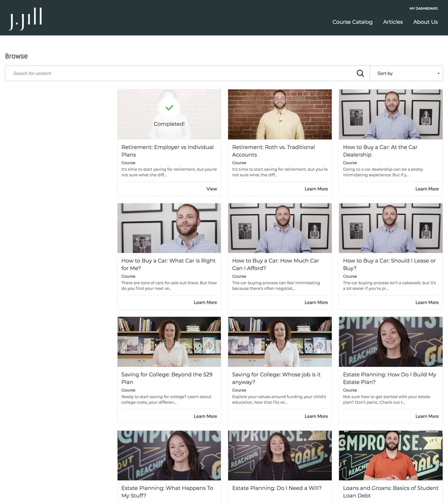Learn More about Should I Lease or Buy
This screenshot has height=502, width=448.
[427, 302]
